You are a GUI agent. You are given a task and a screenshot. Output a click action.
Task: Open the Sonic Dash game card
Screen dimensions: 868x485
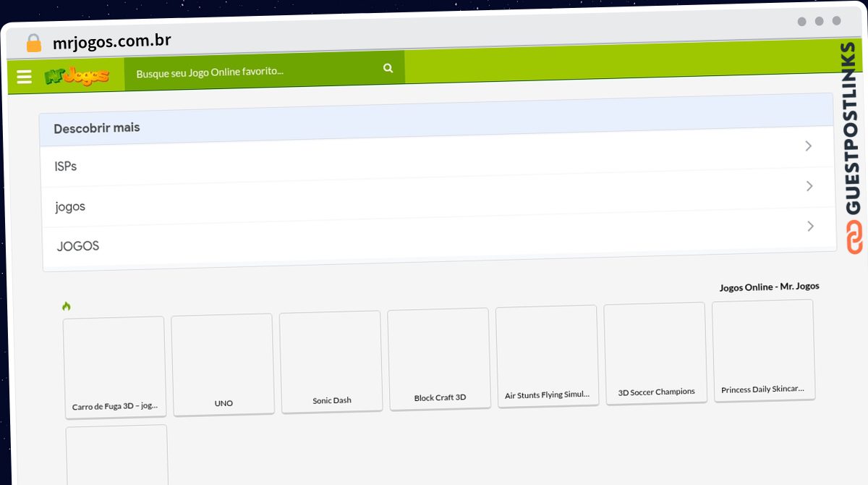pyautogui.click(x=331, y=361)
